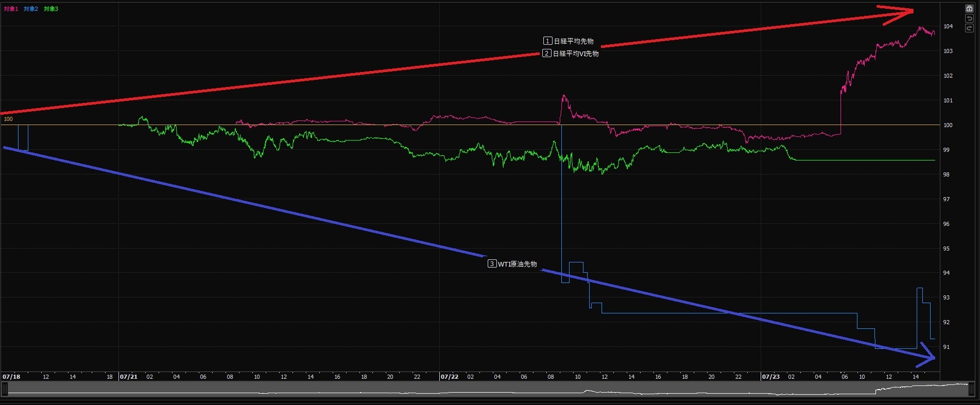The height and width of the screenshot is (405, 980).
Task: Select the green 対象3 legend label
Action: (51, 9)
